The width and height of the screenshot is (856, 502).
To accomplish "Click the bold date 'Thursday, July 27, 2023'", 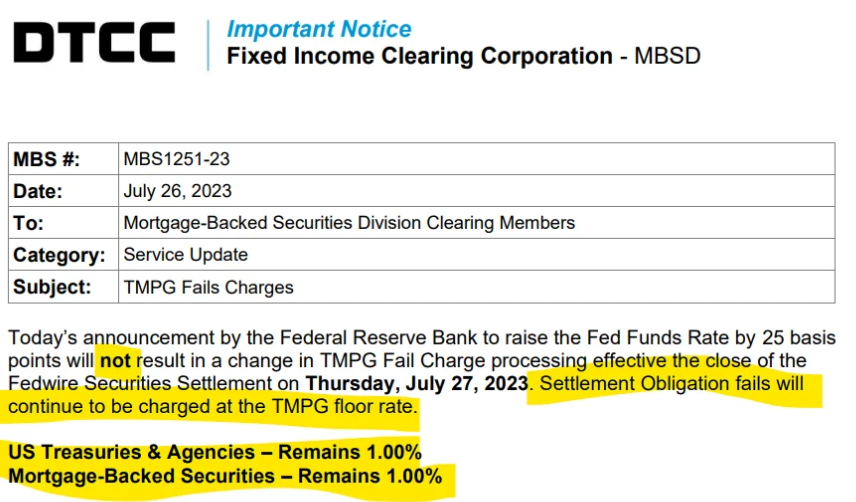I will (417, 384).
